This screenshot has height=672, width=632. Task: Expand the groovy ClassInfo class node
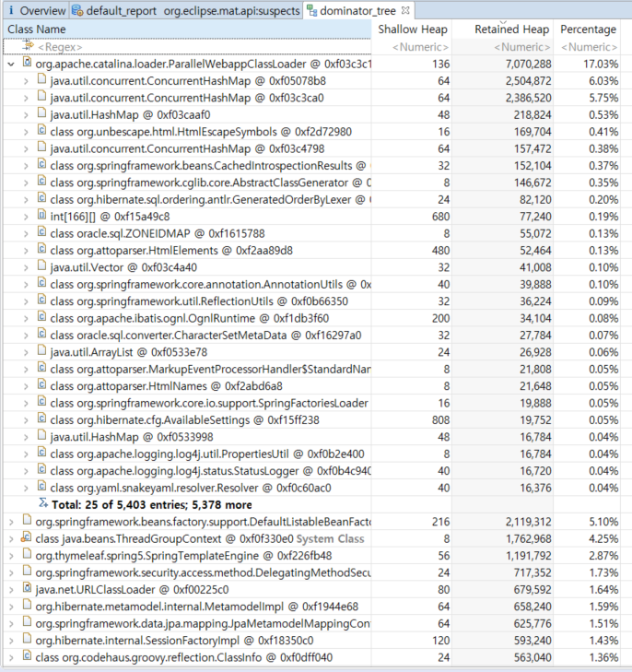coord(11,657)
